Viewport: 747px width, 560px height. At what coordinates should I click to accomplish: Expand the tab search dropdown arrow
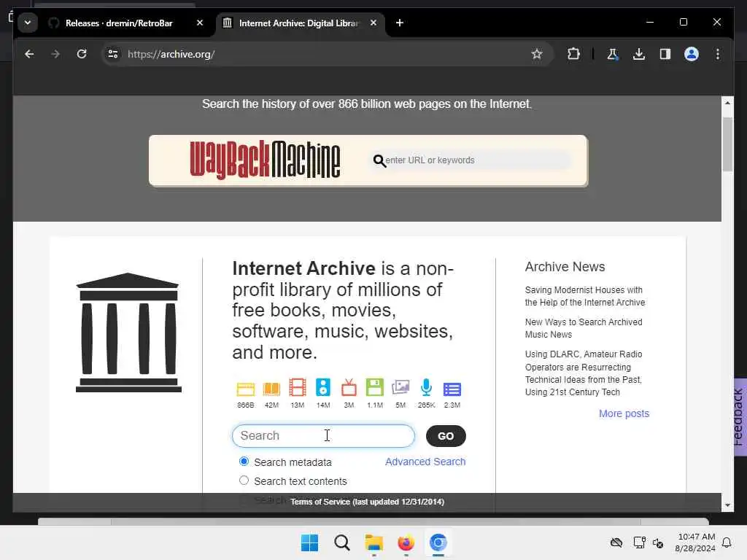click(x=28, y=23)
